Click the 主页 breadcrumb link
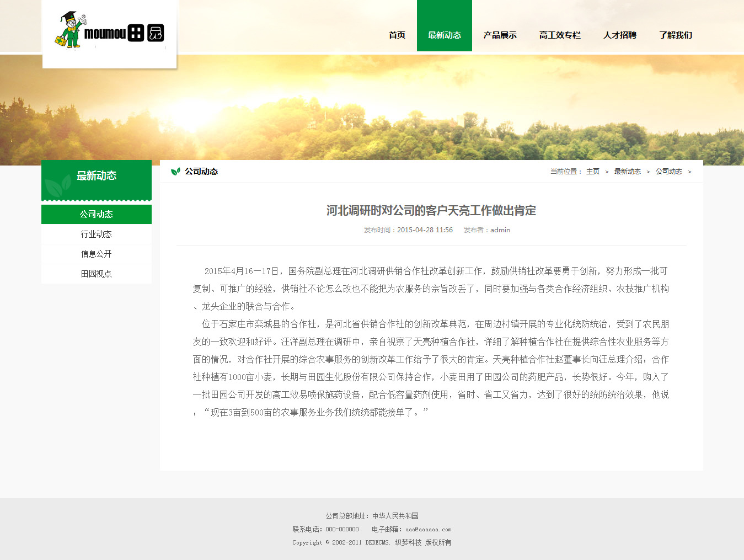This screenshot has height=560, width=744. point(592,172)
